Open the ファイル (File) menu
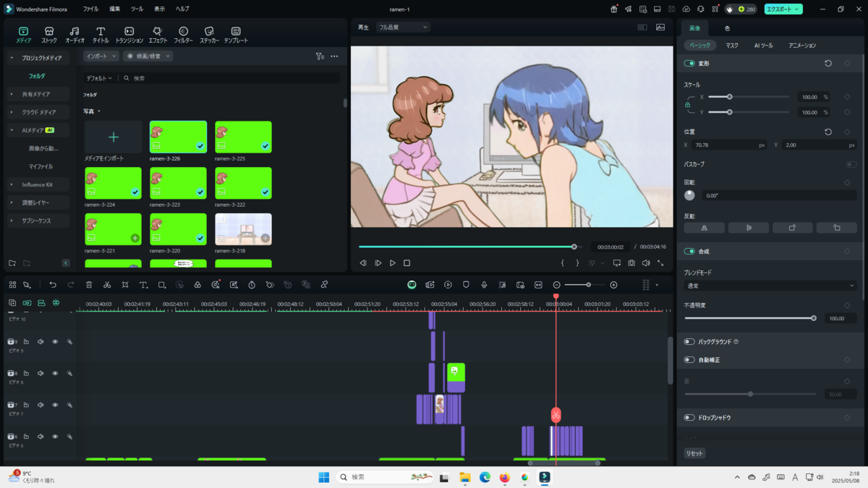The image size is (868, 488). (x=90, y=9)
